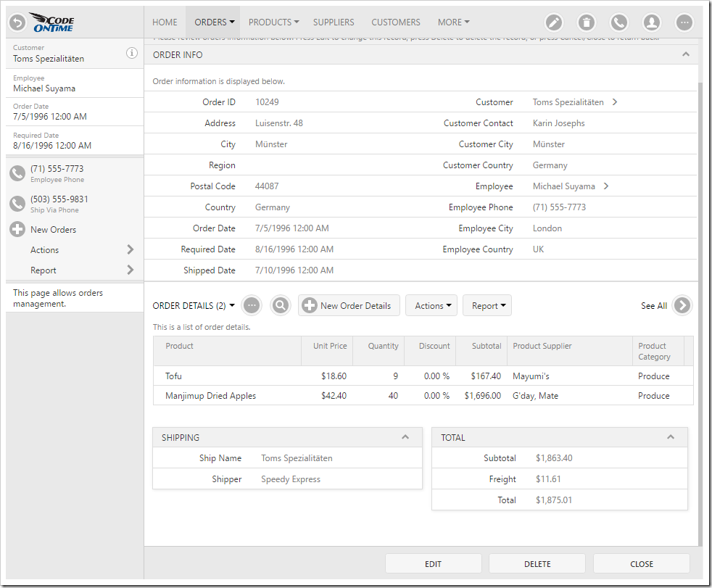The width and height of the screenshot is (712, 588).
Task: Open the top toolbar more options icon
Action: (x=684, y=22)
